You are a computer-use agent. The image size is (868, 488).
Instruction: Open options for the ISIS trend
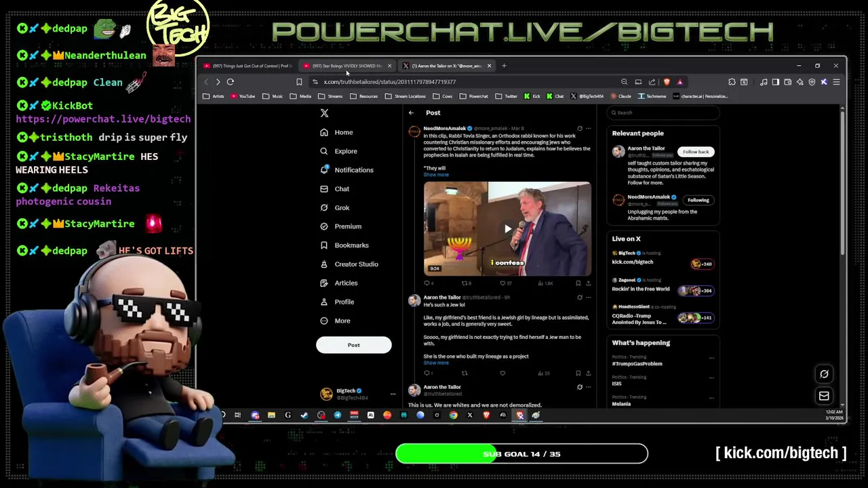point(711,378)
